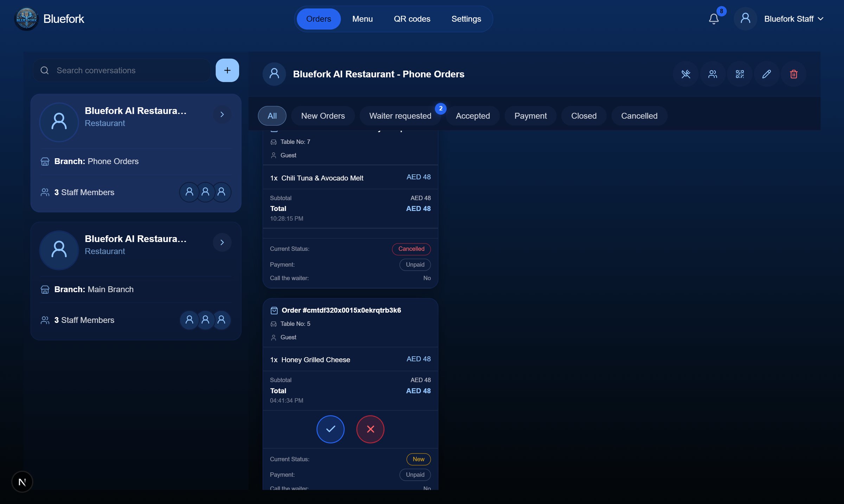Click the Unpaid badge on Table 7 order

[415, 264]
